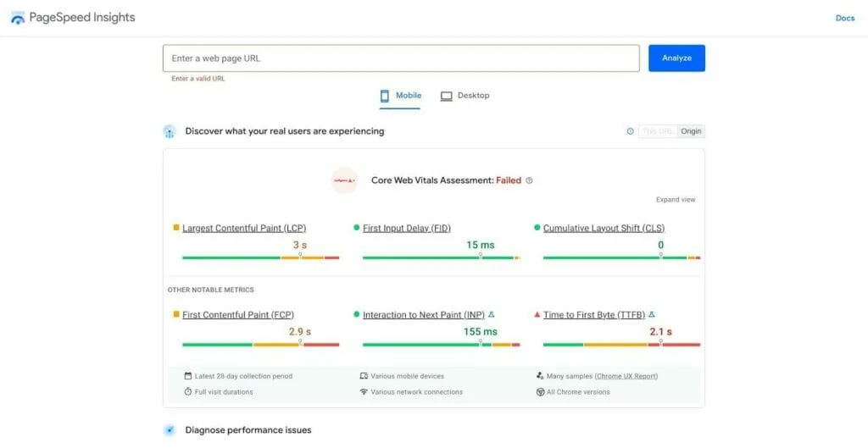Open the Docs link
The image size is (868, 448).
[845, 19]
